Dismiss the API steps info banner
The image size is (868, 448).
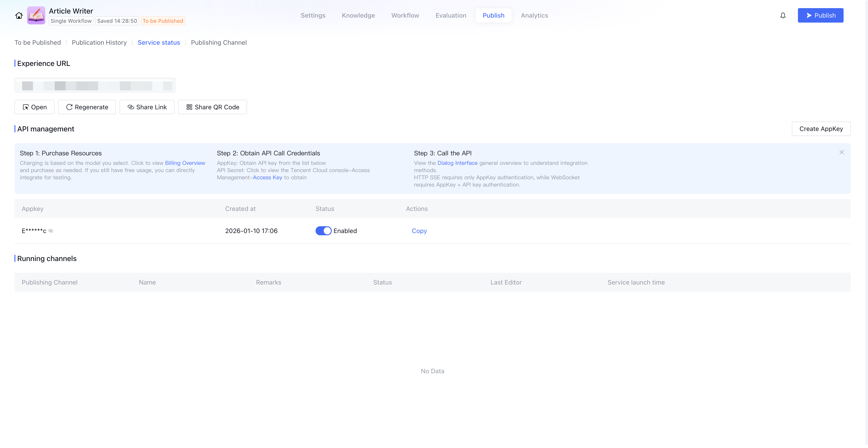(841, 152)
